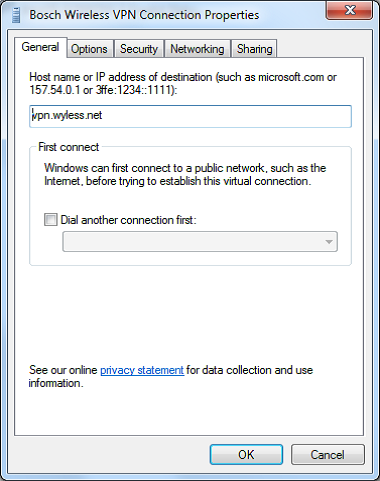
Task: Click the dialog title 'Bosch Wireless VPN Connection Properties'
Action: pos(144,15)
